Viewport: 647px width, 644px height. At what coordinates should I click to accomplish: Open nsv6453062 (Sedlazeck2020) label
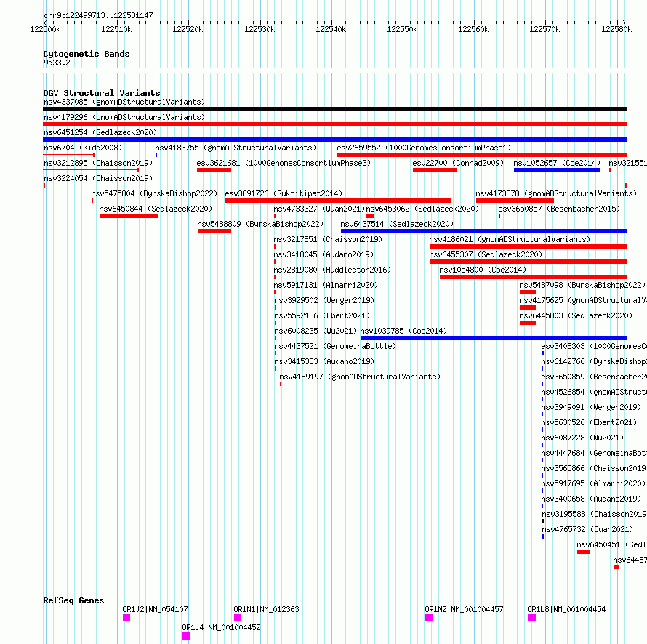point(422,209)
